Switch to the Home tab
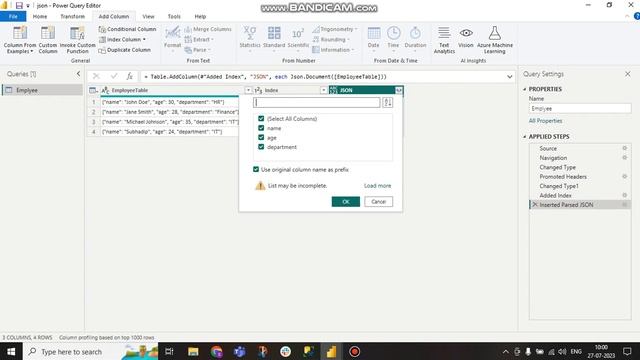640x360 pixels. click(x=40, y=16)
